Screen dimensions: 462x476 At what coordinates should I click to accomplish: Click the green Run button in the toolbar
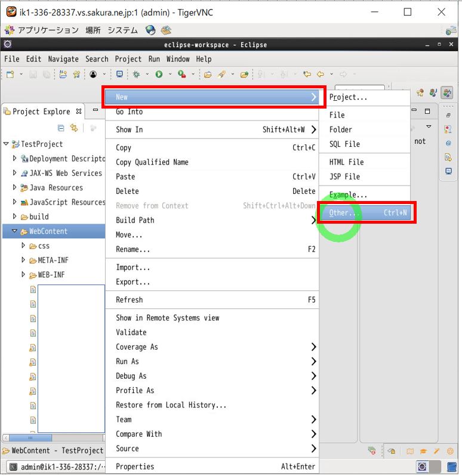(x=159, y=74)
